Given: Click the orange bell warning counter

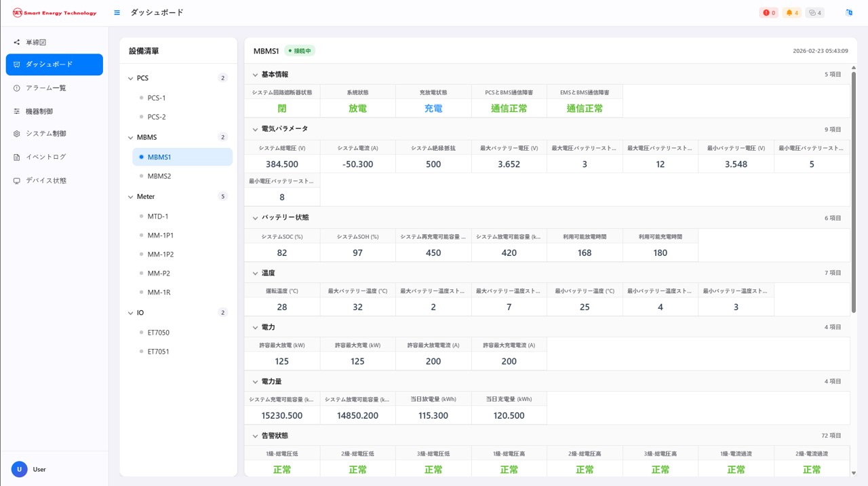Looking at the screenshot, I should tap(791, 13).
